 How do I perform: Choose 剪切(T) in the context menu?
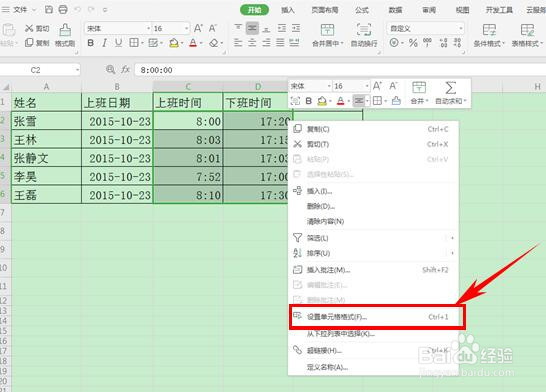pyautogui.click(x=373, y=144)
